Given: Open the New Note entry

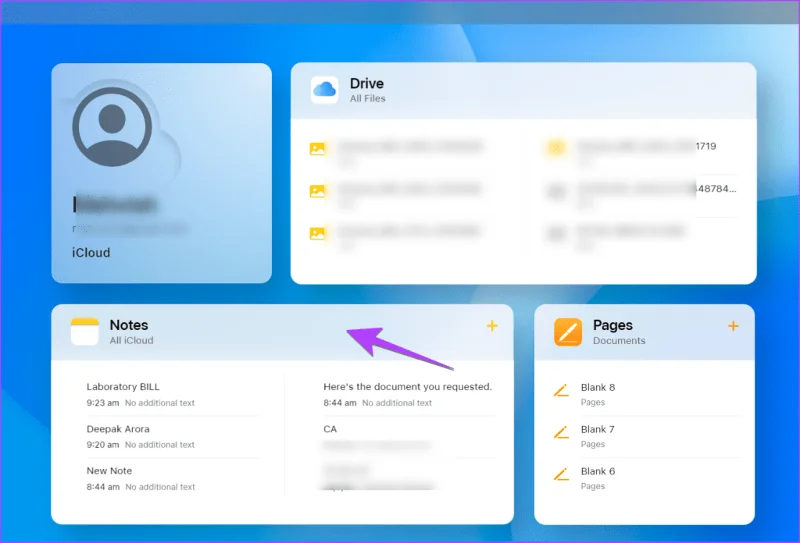Looking at the screenshot, I should click(172, 479).
